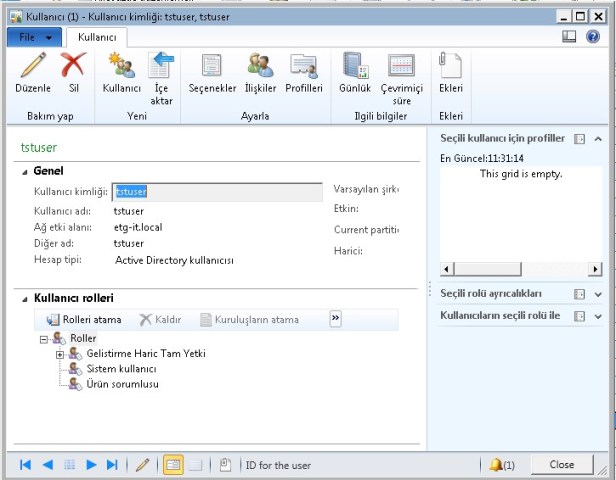Click the Düzenle pencil icon in ribbon
Viewport: 616px width, 480px height.
point(33,67)
